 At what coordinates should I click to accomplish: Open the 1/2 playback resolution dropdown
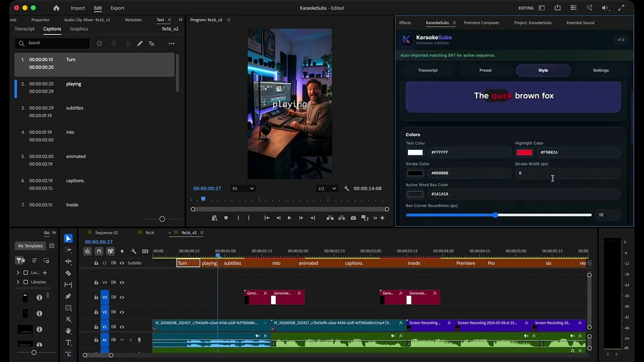tap(326, 188)
